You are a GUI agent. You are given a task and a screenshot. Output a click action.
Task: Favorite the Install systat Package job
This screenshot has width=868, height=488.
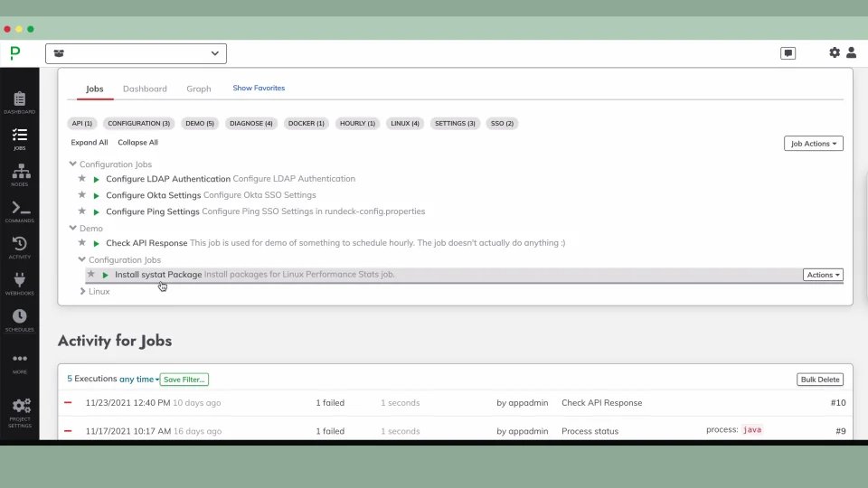(90, 274)
